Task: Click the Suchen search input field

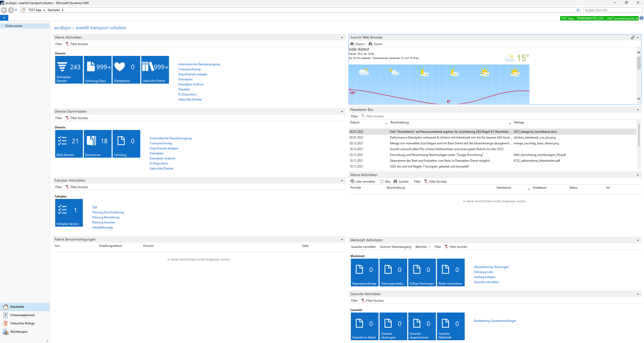Action: point(613,10)
